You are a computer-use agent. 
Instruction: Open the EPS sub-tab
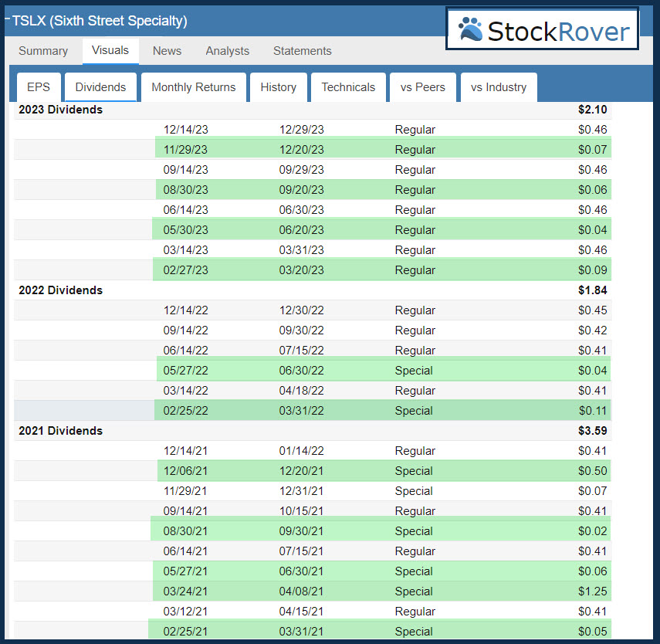[39, 87]
